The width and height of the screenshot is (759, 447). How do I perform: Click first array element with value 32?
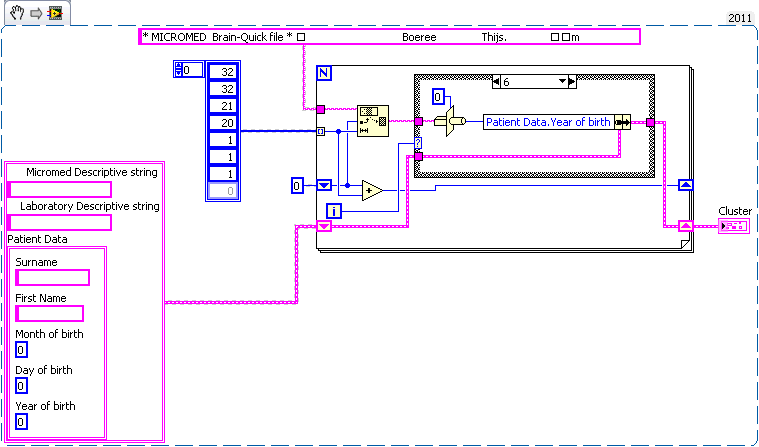(x=223, y=72)
